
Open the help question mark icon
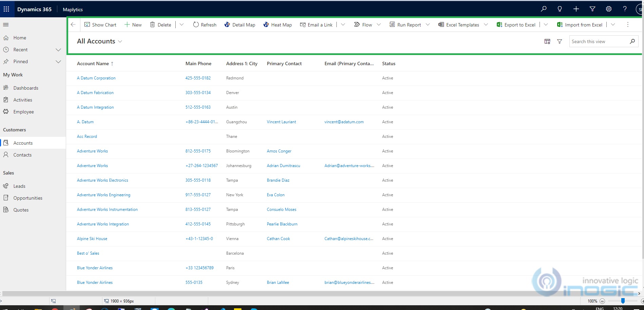click(x=625, y=9)
